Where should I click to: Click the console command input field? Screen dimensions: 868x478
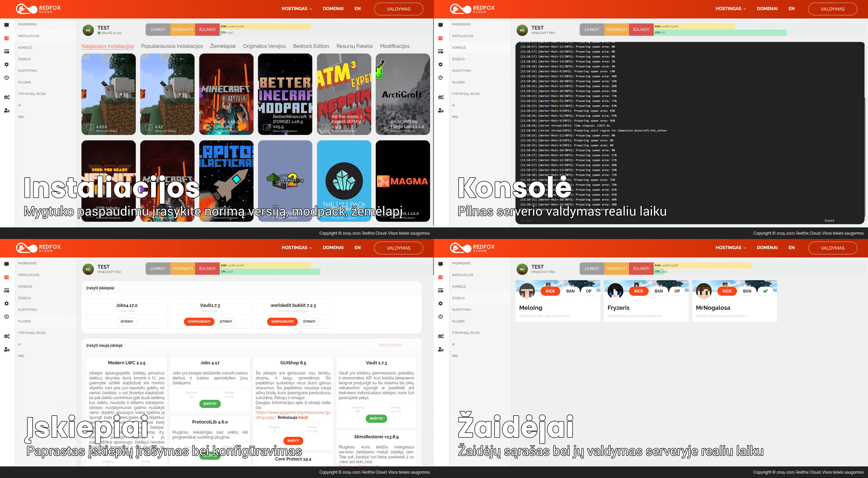pos(670,221)
